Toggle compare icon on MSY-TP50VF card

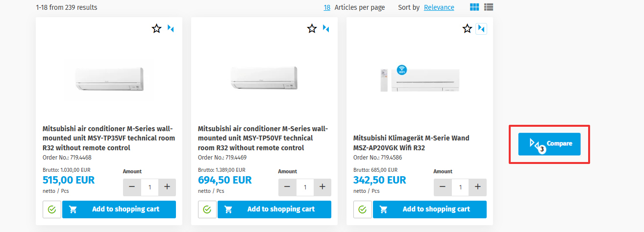pos(326,29)
